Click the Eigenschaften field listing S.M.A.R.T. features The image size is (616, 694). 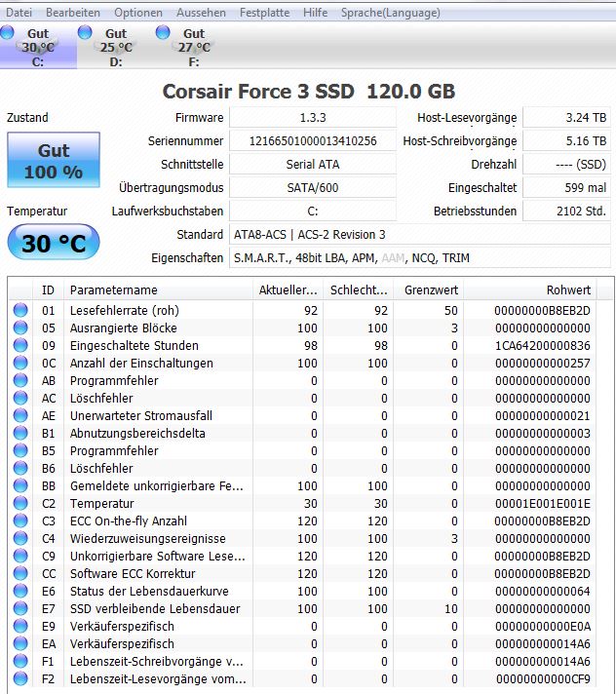420,258
